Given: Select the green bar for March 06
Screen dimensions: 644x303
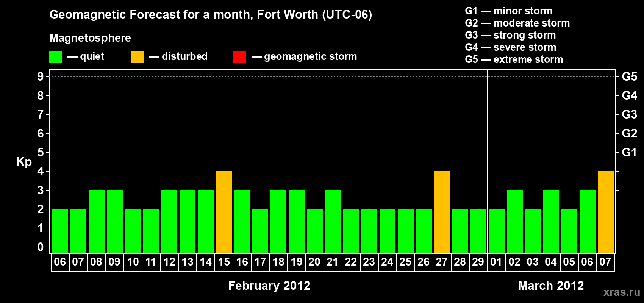Looking at the screenshot, I should 588,222.
